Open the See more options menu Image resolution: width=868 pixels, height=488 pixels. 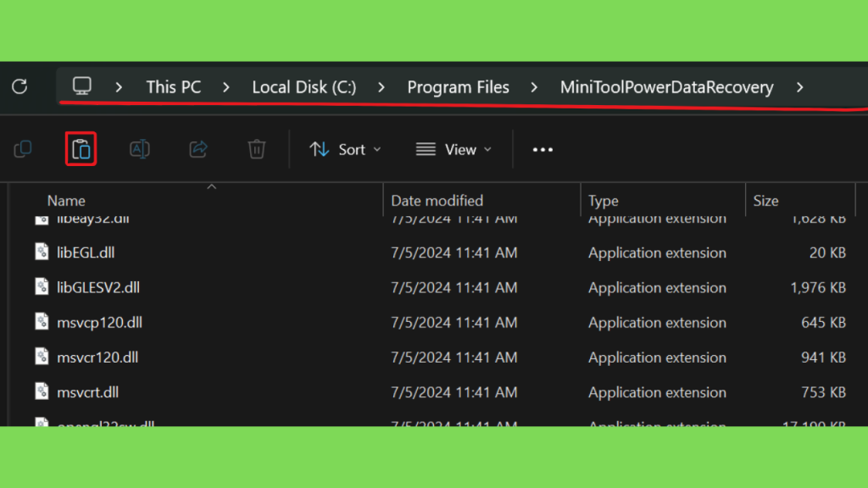coord(542,149)
